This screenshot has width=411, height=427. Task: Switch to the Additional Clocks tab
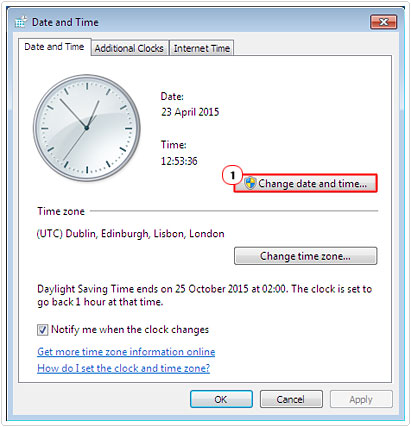tap(129, 48)
